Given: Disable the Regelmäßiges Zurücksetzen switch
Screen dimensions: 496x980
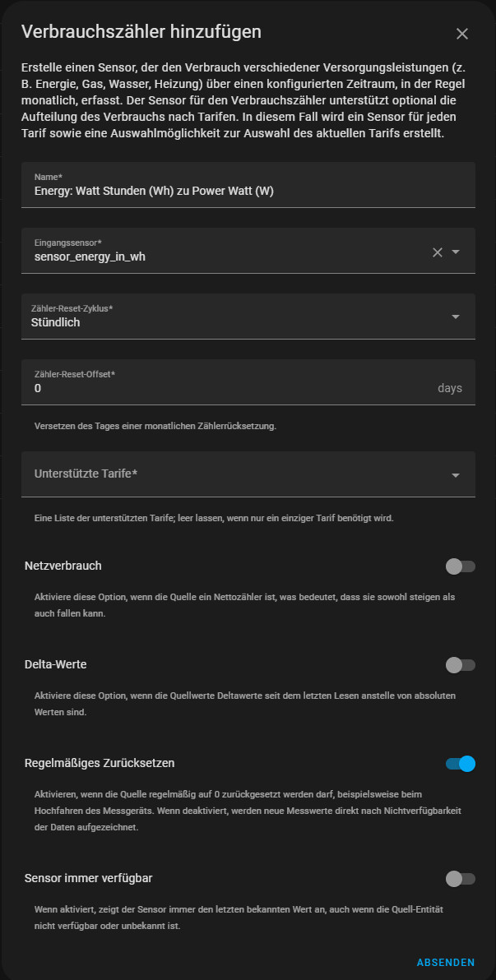Looking at the screenshot, I should tap(460, 764).
